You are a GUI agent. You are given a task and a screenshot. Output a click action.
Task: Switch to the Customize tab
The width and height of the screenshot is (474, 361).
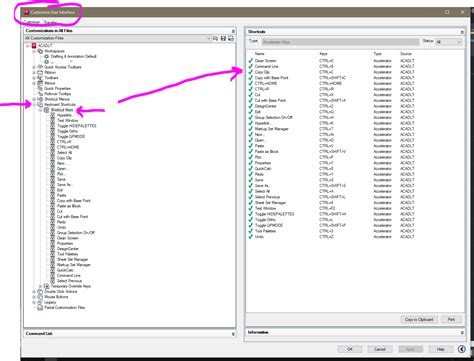[x=32, y=22]
